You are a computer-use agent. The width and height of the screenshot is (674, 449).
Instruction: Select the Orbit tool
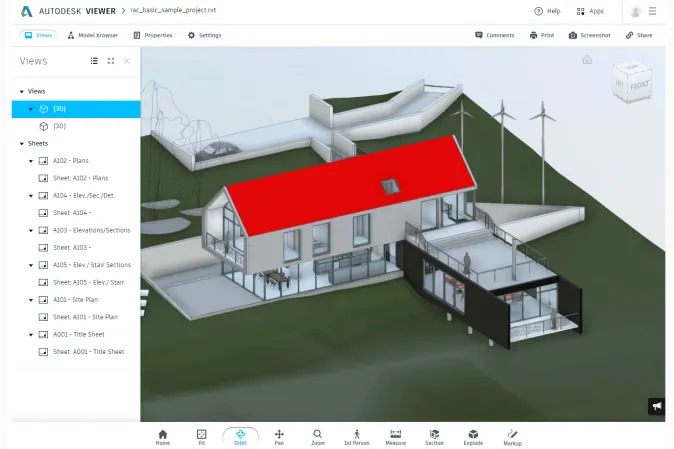pos(240,435)
